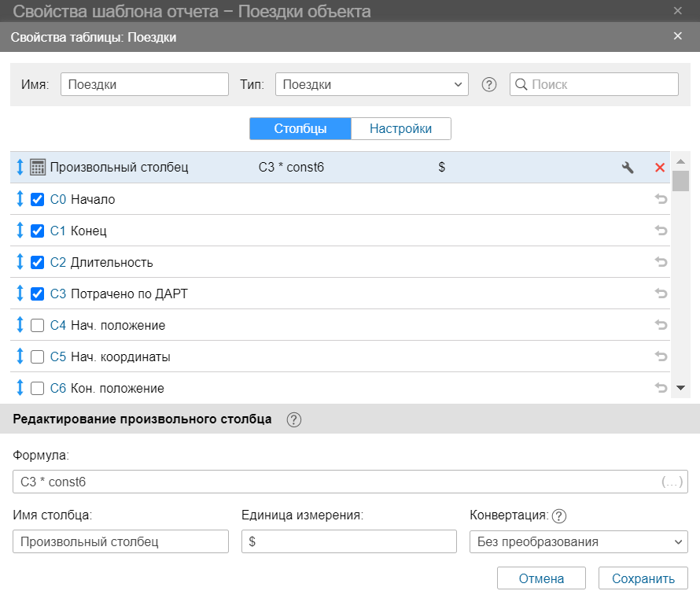Viewport: 700px width, 602px height.
Task: Click the drag arrows icon for Длительность row
Action: [20, 262]
